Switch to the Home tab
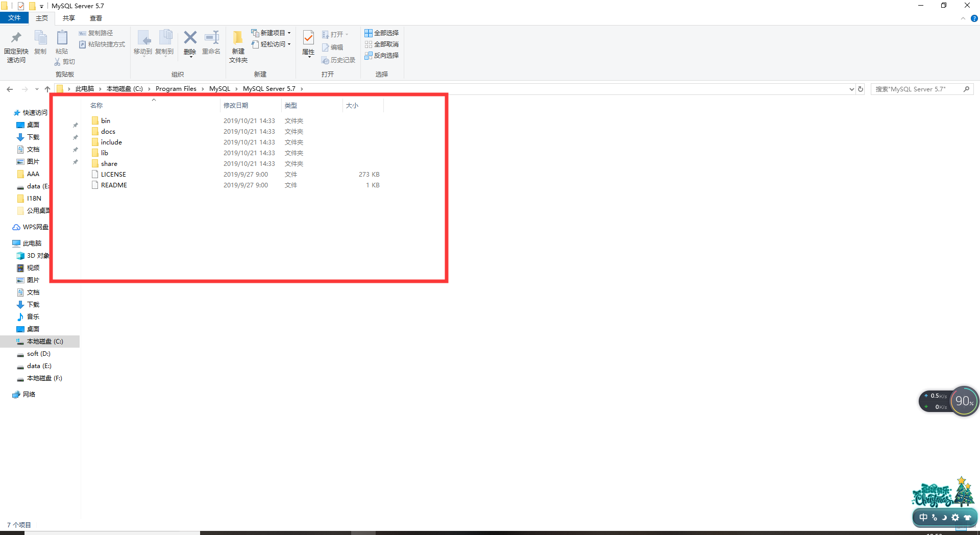980x535 pixels. tap(42, 18)
